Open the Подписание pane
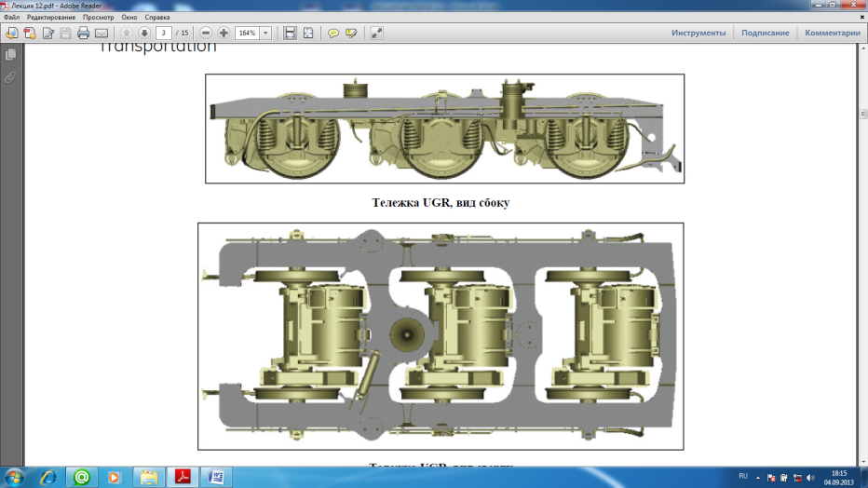 [x=765, y=34]
